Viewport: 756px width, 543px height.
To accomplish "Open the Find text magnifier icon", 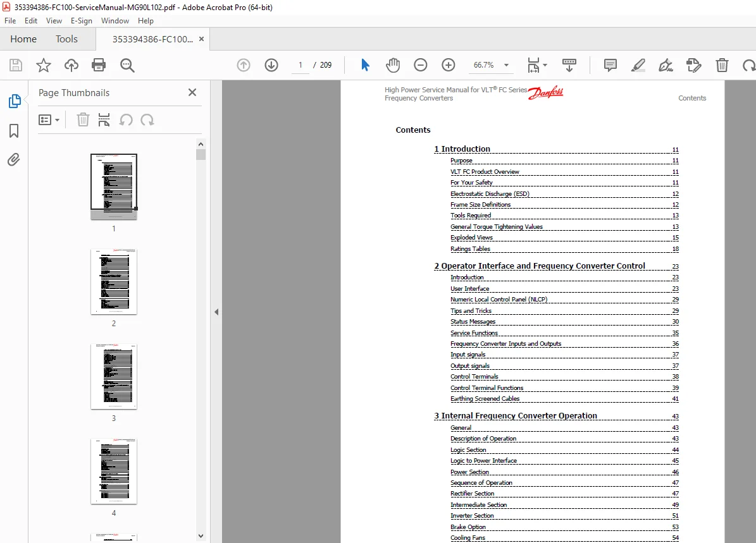I will (x=127, y=65).
